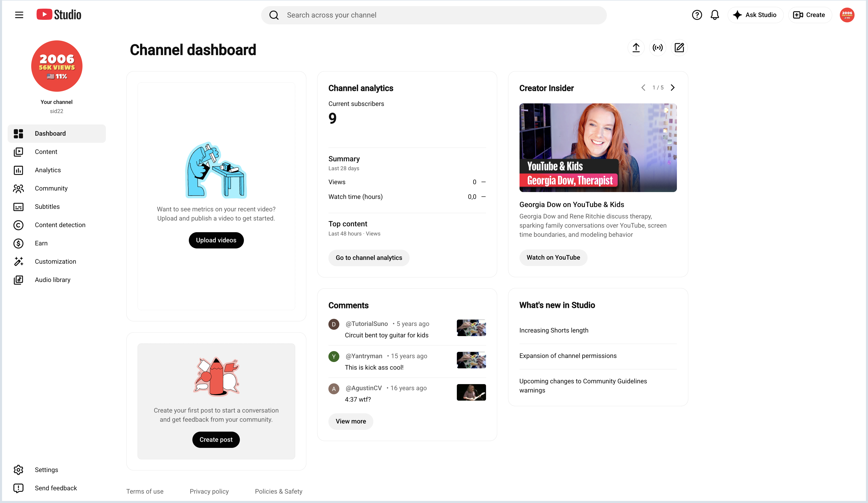868x503 pixels.
Task: Click the Send feedback exclamation icon
Action: 18,488
